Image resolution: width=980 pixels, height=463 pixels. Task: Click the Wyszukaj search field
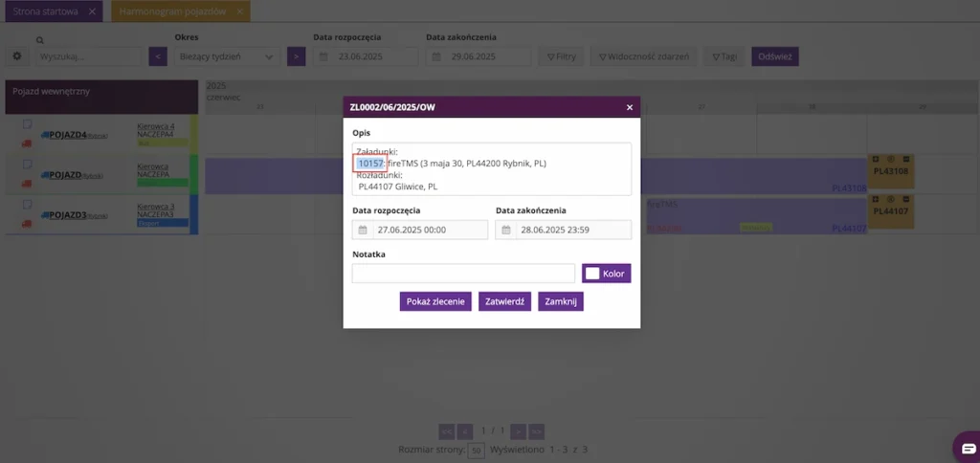click(x=89, y=56)
